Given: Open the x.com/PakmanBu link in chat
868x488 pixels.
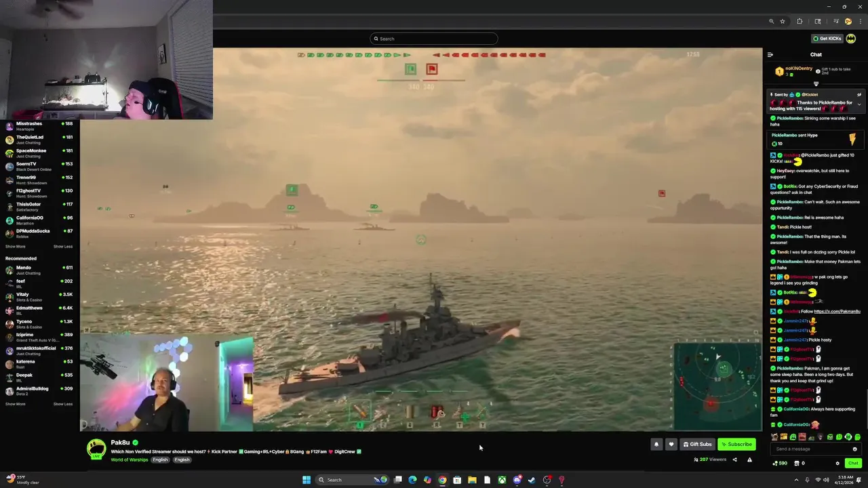Looking at the screenshot, I should (x=837, y=311).
